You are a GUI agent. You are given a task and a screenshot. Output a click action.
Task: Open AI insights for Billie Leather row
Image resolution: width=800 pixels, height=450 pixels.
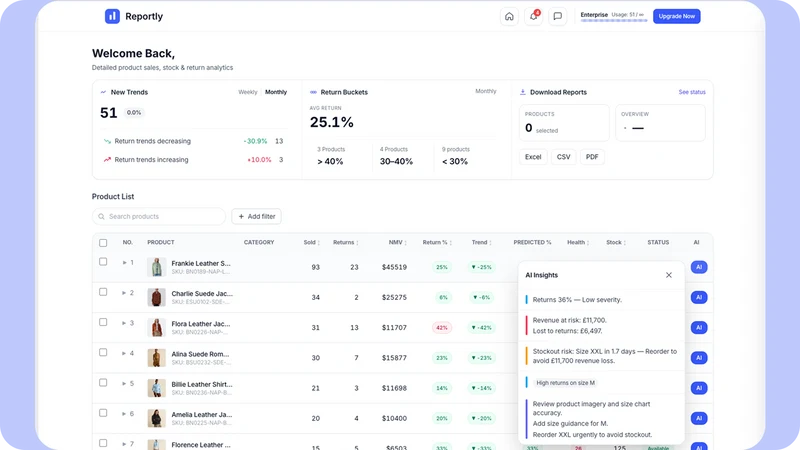point(699,388)
